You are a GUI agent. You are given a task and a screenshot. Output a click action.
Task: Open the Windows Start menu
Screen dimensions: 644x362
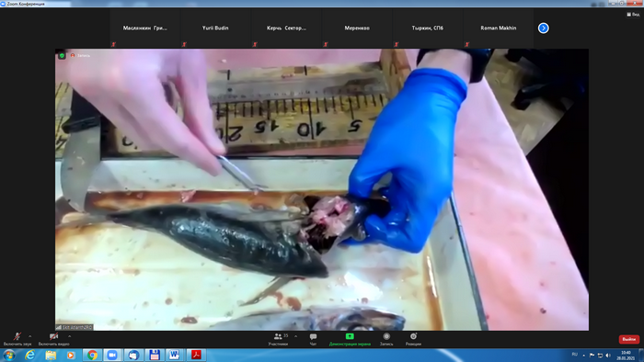click(x=9, y=355)
